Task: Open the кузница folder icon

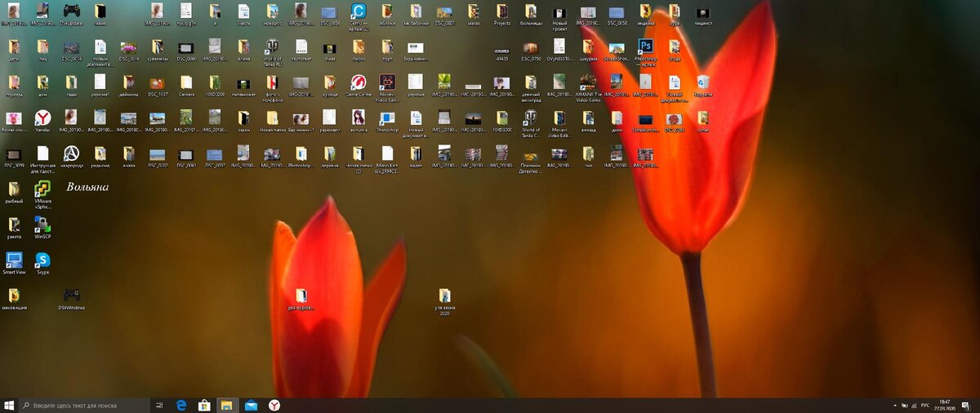Action: 330,84
